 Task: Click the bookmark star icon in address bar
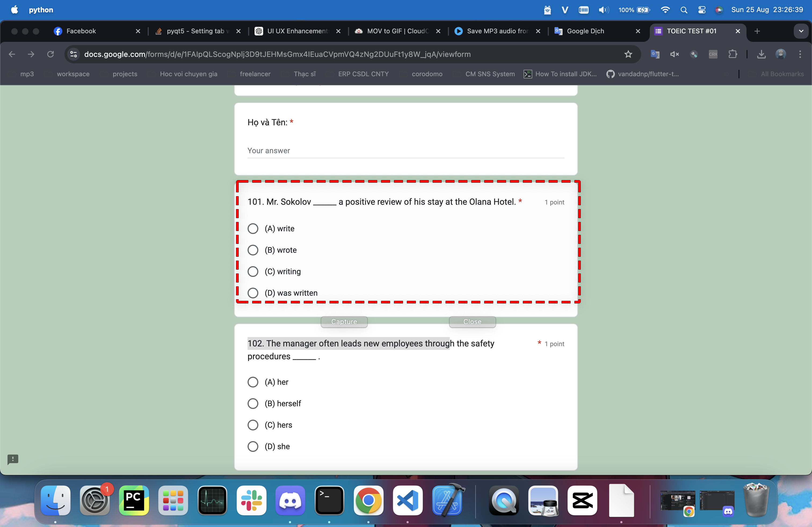click(628, 54)
